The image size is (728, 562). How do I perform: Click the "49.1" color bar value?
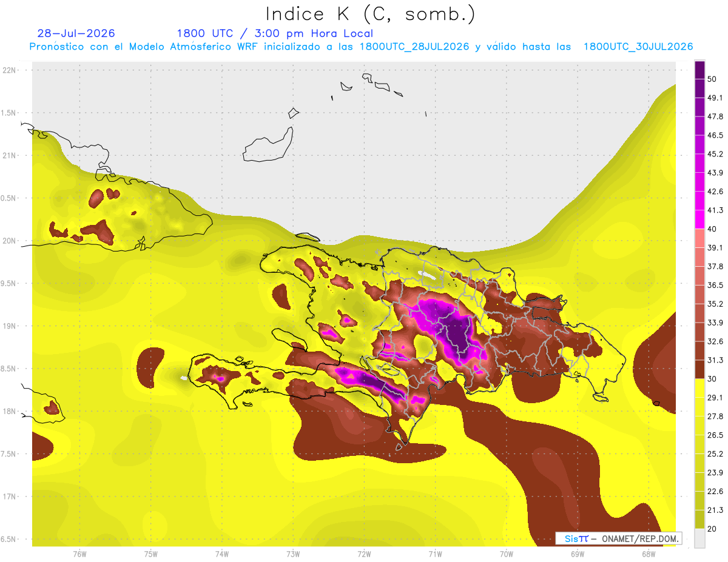point(715,98)
